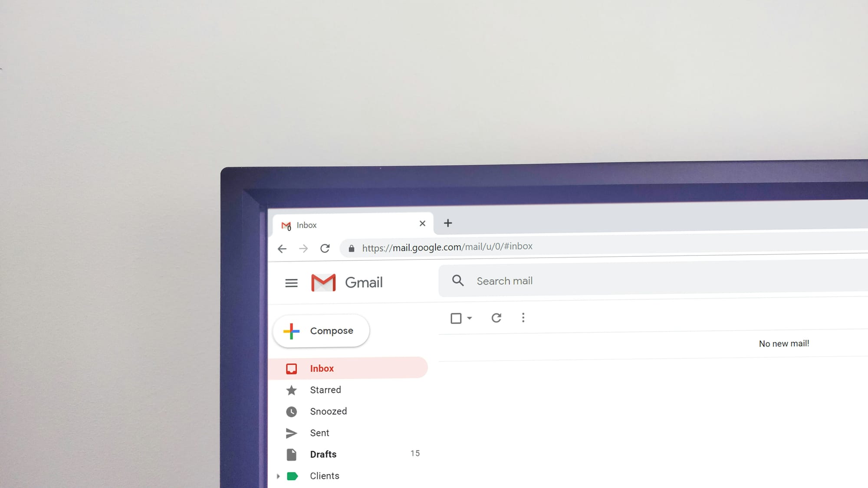This screenshot has width=868, height=488.
Task: Click the Gmail compose button
Action: 321,330
